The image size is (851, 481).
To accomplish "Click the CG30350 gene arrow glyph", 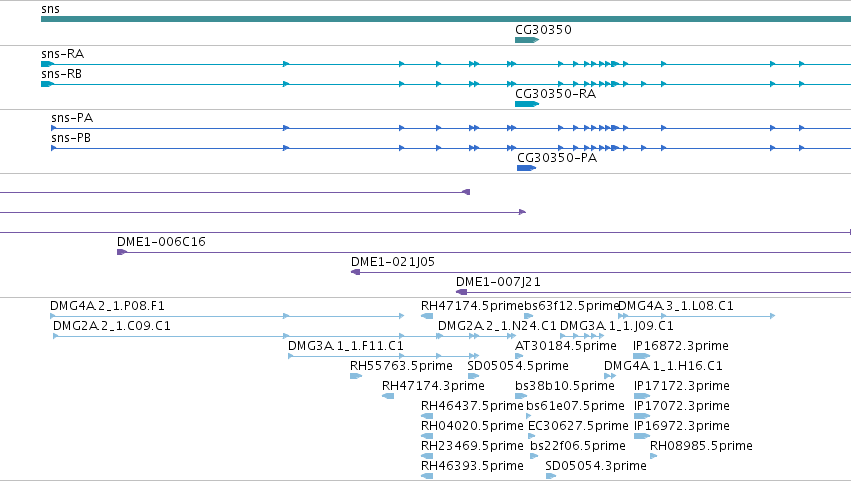I will coord(526,40).
